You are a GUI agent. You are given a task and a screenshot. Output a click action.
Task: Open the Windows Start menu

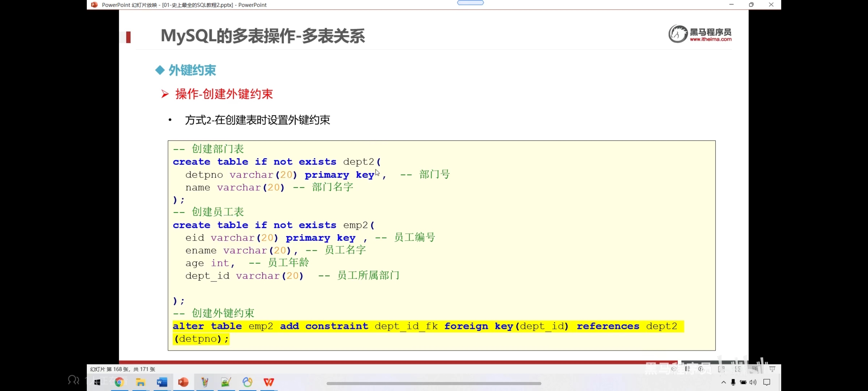[97, 382]
